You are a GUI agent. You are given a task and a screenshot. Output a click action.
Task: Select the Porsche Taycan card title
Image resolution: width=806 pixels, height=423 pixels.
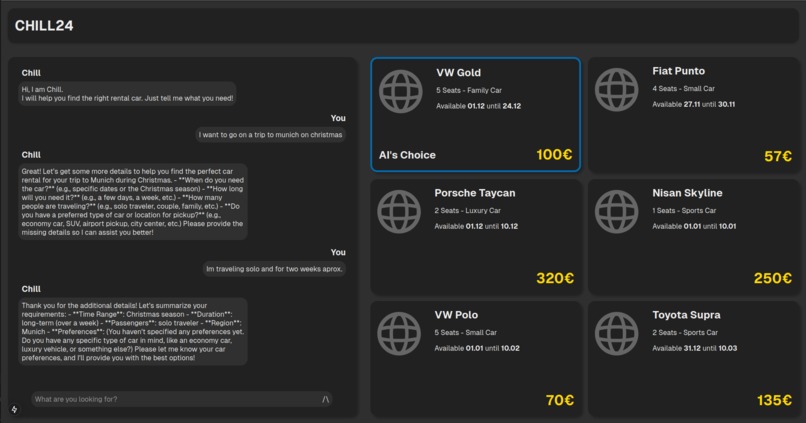[x=474, y=193]
